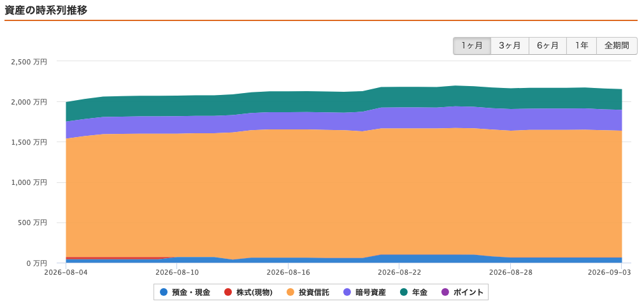Display the 全期間 range
The image size is (644, 306).
point(617,46)
